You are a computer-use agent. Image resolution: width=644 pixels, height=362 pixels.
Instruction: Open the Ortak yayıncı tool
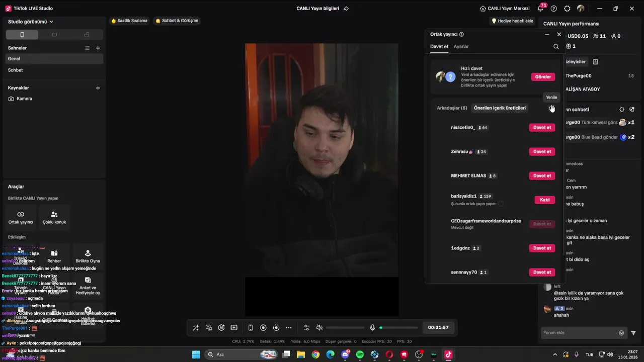[21, 217]
